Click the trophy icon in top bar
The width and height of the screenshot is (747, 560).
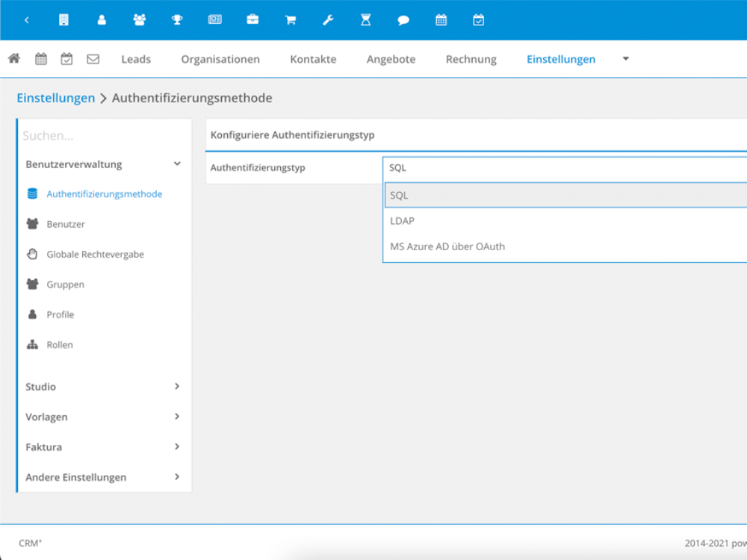[x=177, y=20]
